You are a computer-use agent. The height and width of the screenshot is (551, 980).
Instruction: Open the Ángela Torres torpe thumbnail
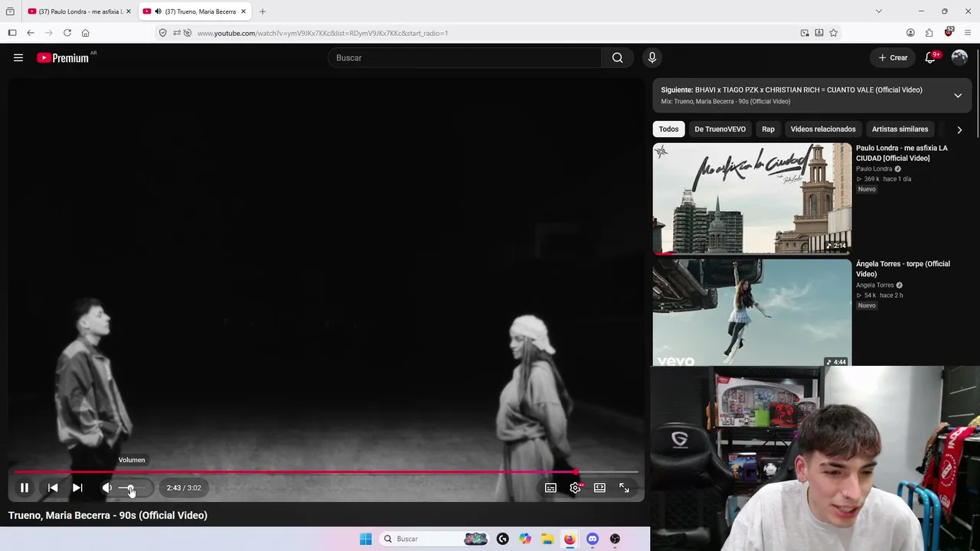click(x=752, y=313)
